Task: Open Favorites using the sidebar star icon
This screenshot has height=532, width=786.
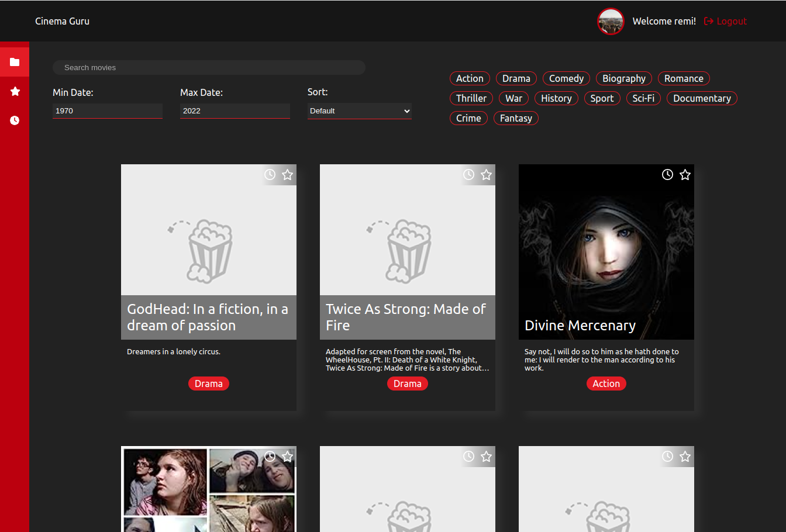Action: pyautogui.click(x=15, y=91)
